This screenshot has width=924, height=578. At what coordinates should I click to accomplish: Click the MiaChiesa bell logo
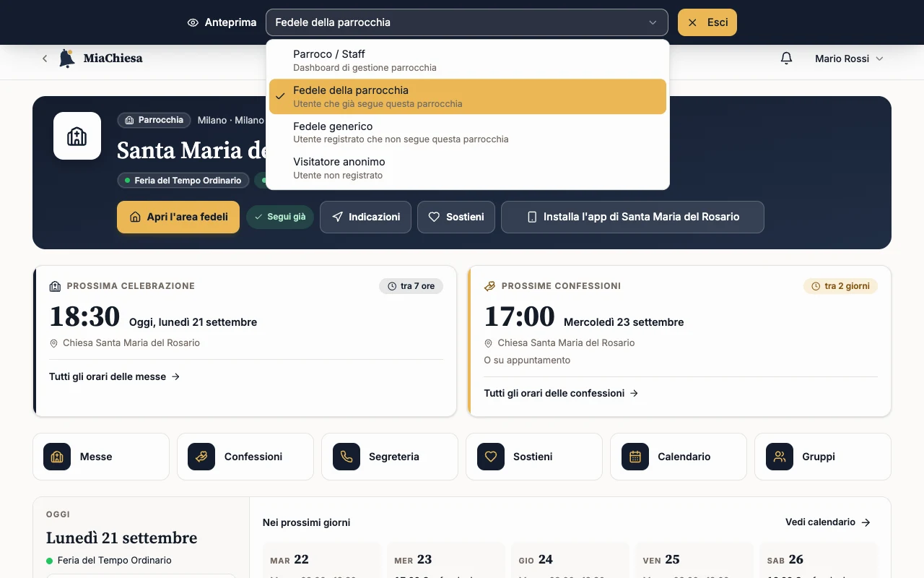(67, 59)
